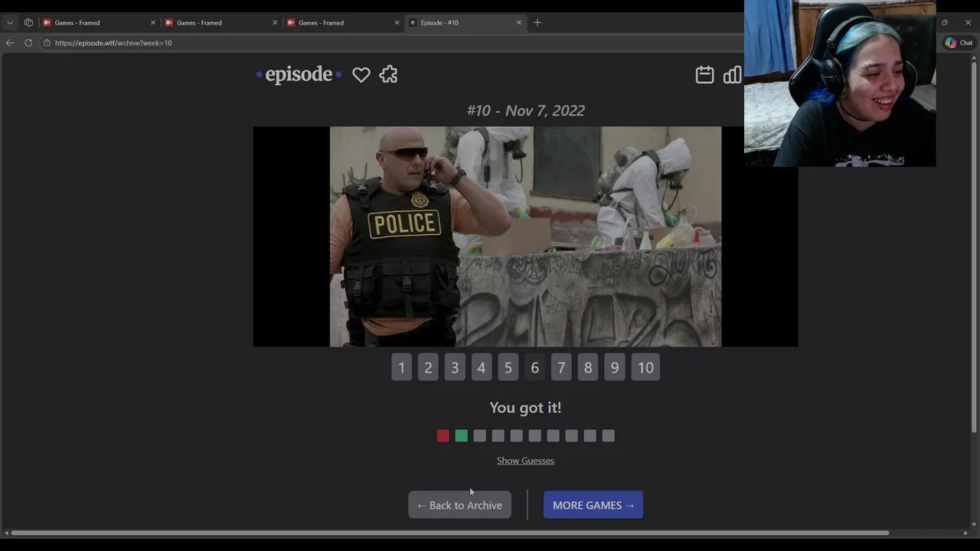Show frame 10
This screenshot has height=551, width=980.
(x=645, y=367)
